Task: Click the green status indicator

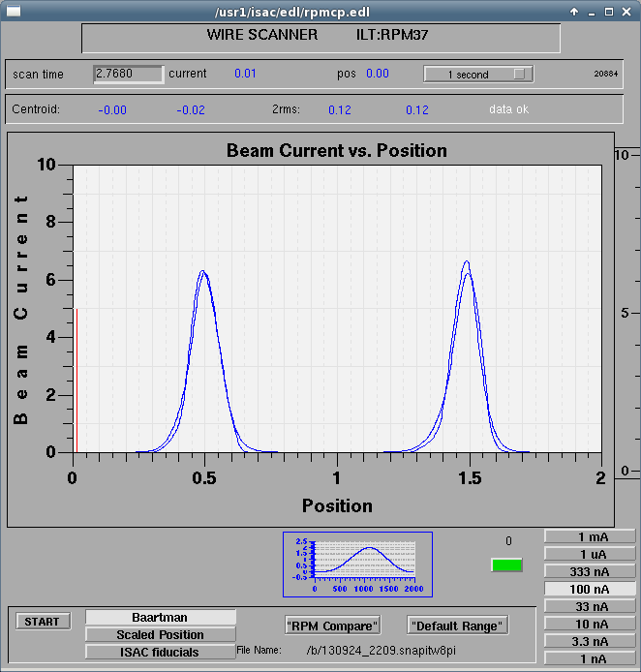Action: [506, 565]
